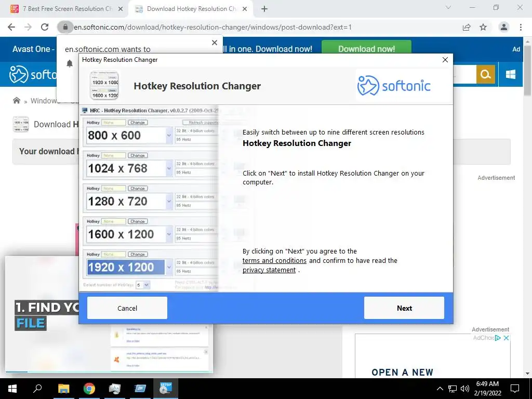Open network settings from the tray
Screen dimensions: 532x399
pos(453,389)
